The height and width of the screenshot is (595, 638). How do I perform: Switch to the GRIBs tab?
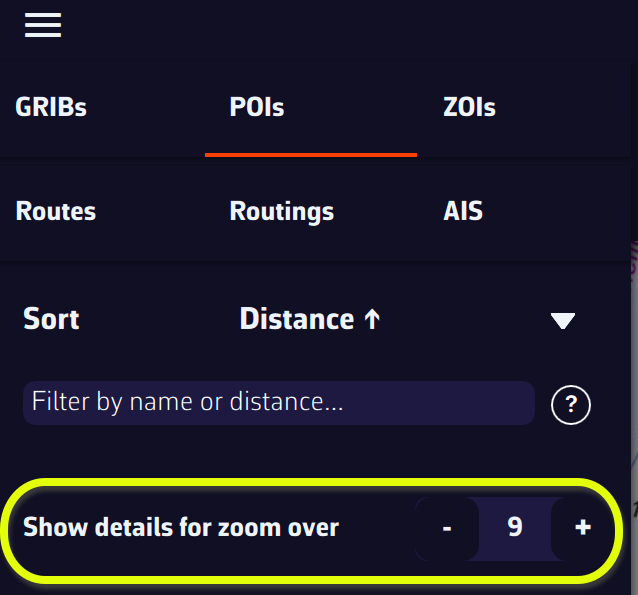click(51, 107)
